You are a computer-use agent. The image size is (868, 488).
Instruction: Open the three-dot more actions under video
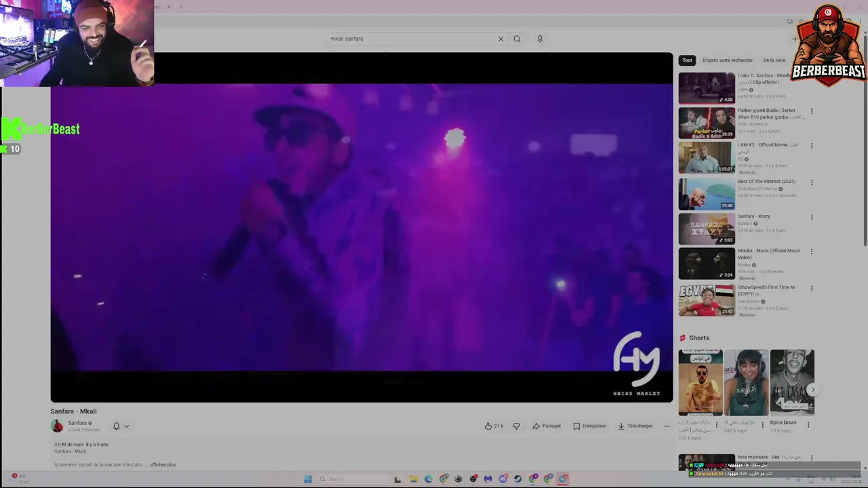(667, 426)
